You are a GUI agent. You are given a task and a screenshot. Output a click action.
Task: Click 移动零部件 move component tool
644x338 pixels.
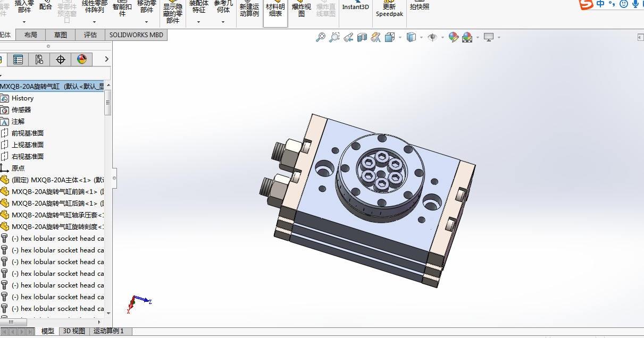[147, 6]
